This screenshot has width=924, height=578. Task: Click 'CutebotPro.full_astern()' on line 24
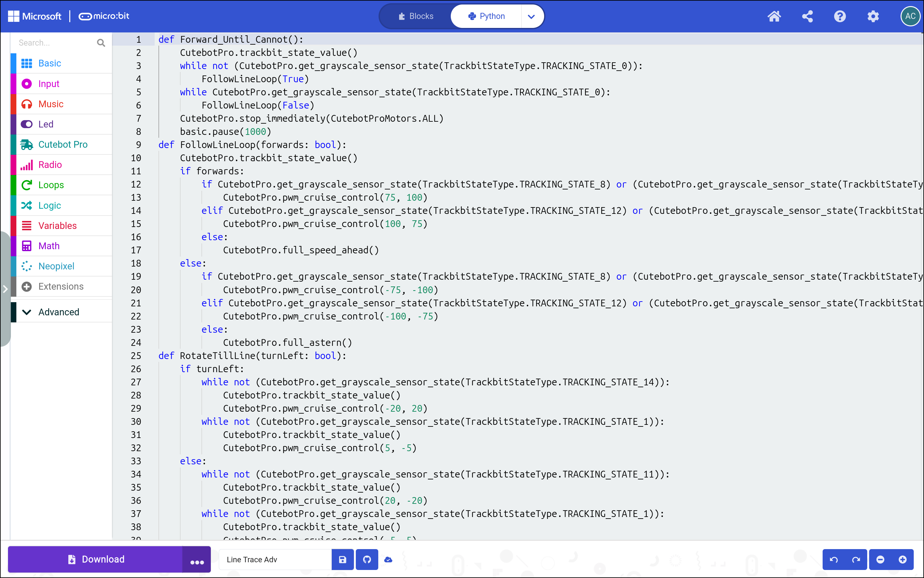point(287,343)
